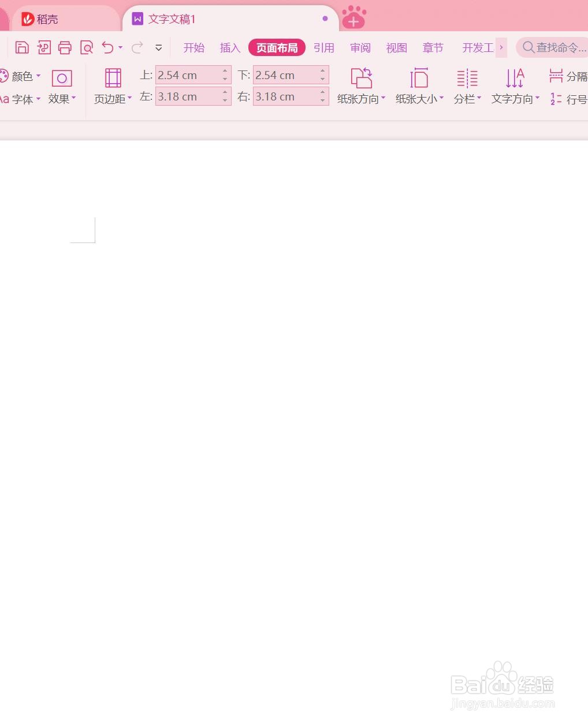Click the Save icon in quick access toolbar

[22, 47]
